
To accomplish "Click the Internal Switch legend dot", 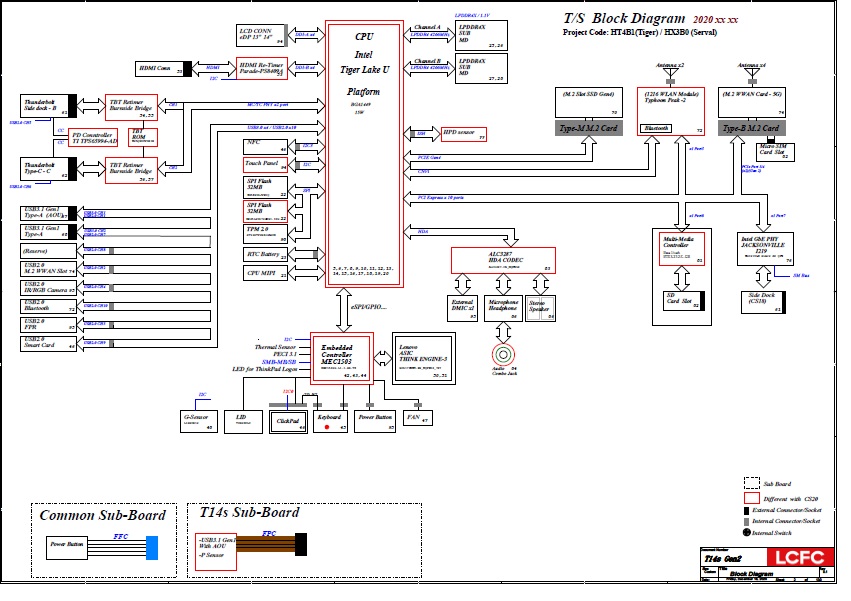I will tap(746, 533).
